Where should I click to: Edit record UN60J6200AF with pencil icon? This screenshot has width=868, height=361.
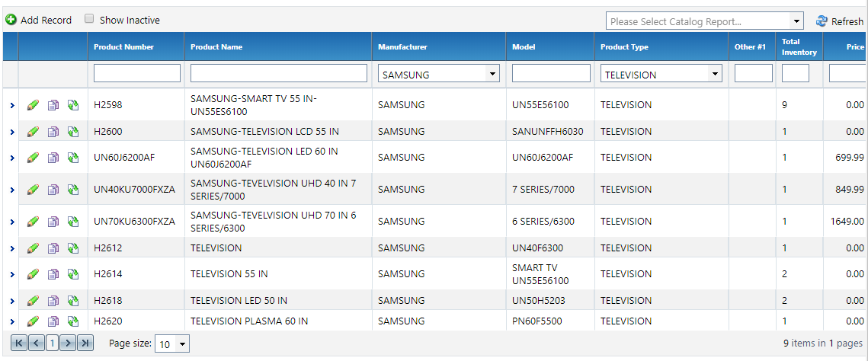33,158
